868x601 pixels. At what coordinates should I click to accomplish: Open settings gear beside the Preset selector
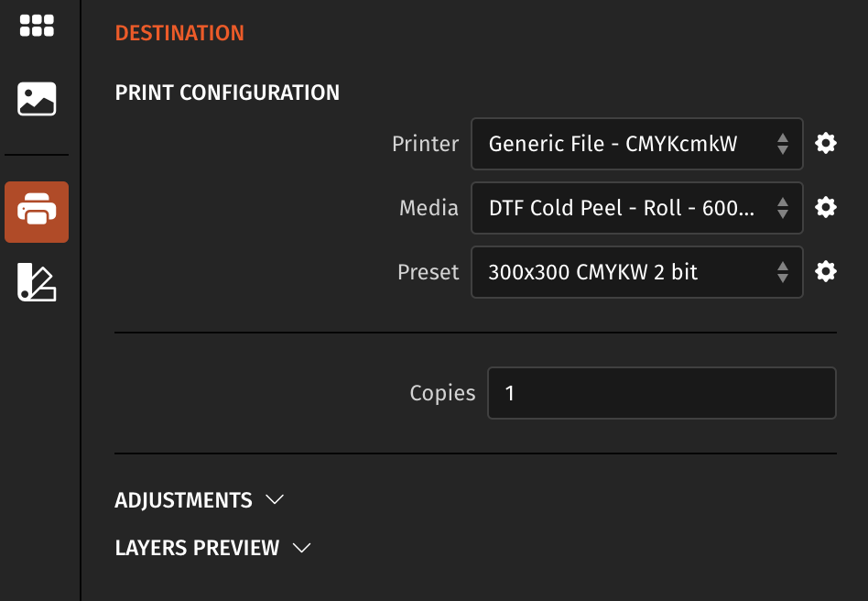click(x=825, y=272)
